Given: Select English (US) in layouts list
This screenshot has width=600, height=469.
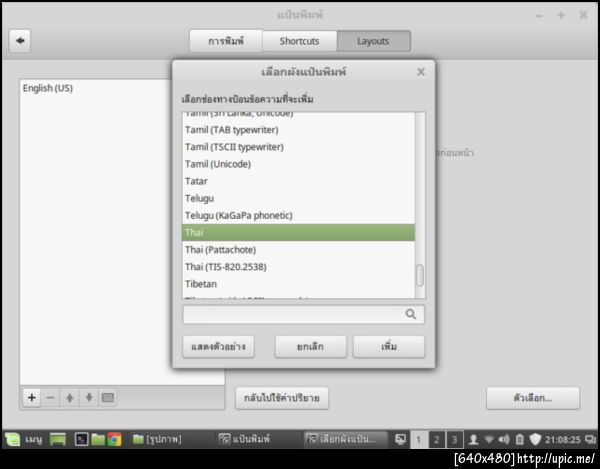Looking at the screenshot, I should (x=47, y=88).
